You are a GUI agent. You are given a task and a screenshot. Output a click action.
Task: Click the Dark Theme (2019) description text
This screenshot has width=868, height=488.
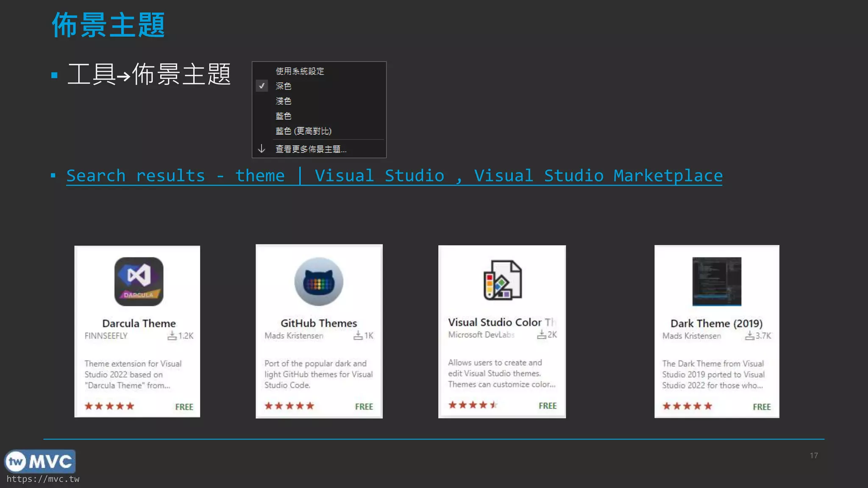[x=714, y=374]
